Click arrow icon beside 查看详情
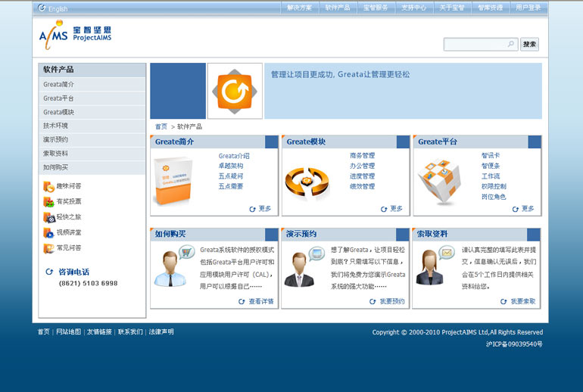This screenshot has height=392, width=583. pyautogui.click(x=242, y=301)
